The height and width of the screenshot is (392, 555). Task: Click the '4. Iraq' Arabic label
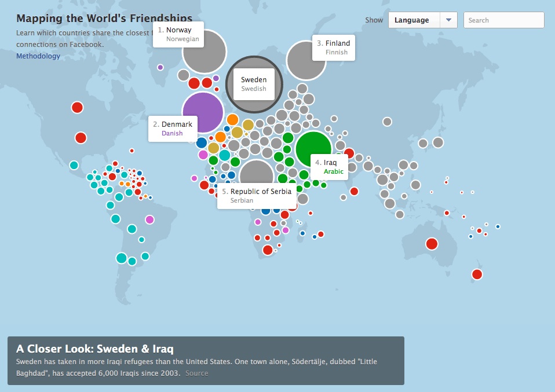(329, 167)
